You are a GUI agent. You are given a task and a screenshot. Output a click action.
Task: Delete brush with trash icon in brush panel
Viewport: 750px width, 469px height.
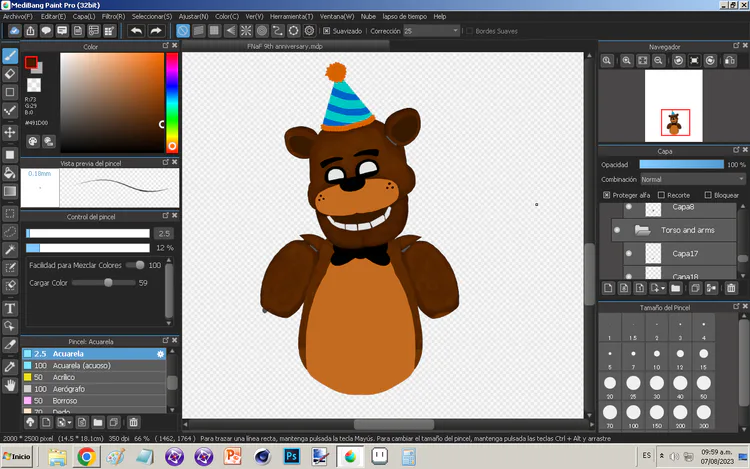click(133, 422)
